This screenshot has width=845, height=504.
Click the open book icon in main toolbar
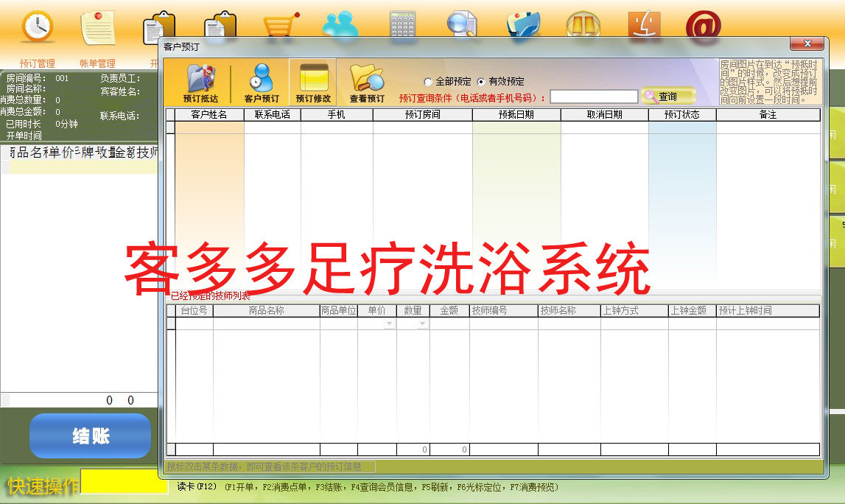(x=583, y=24)
